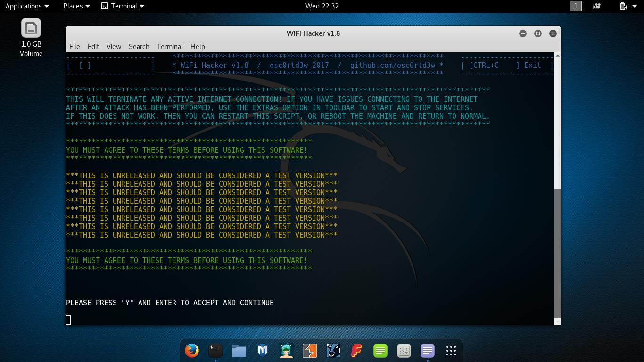The image size is (644, 362).
Task: Launch the green text editor from the dock
Action: 380,351
